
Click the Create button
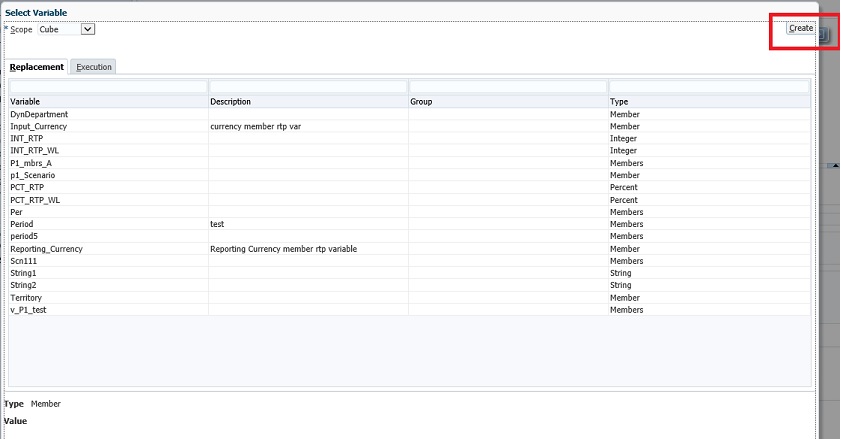point(800,28)
